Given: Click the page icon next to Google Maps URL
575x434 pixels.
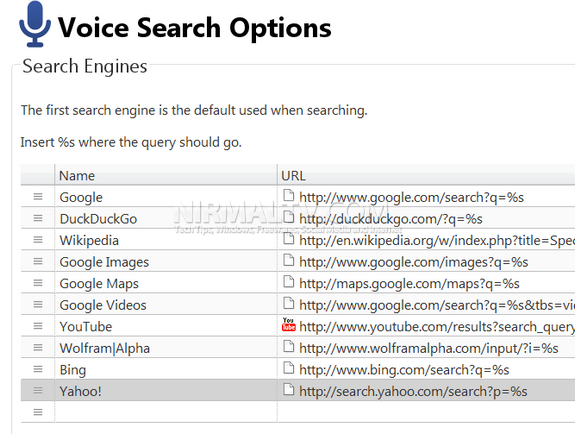Looking at the screenshot, I should click(x=289, y=282).
